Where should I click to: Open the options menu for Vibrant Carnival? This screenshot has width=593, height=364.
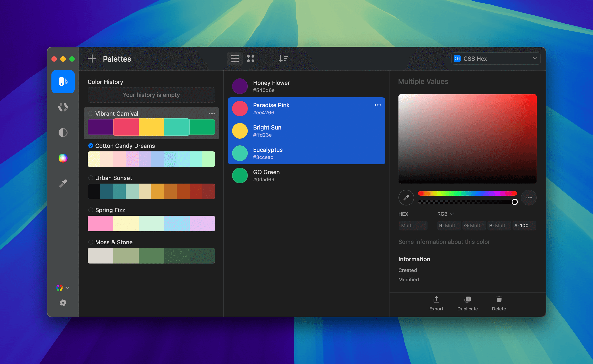(212, 113)
